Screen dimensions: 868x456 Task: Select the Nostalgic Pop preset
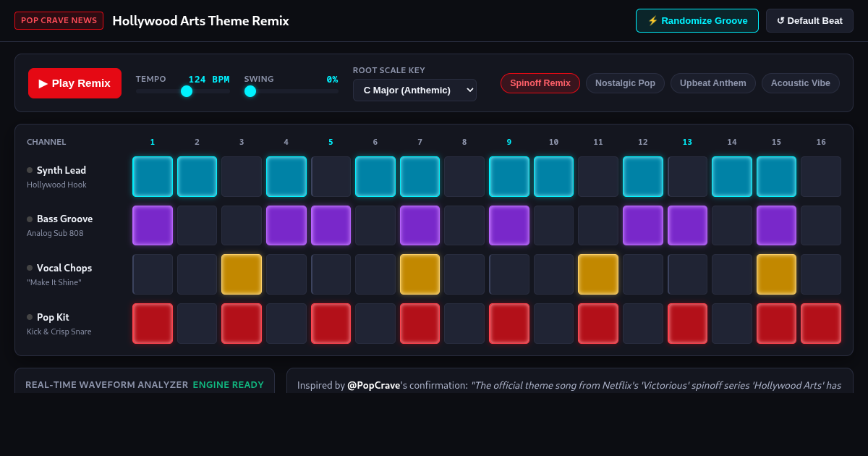coord(625,83)
